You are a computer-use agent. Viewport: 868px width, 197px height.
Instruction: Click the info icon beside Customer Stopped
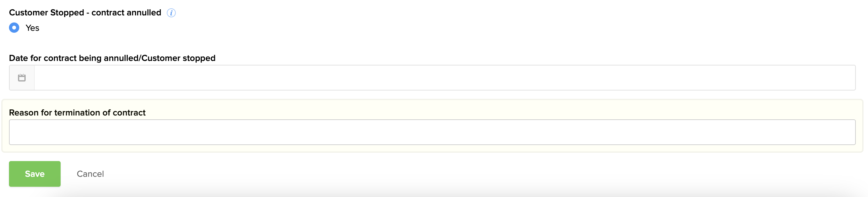(171, 13)
